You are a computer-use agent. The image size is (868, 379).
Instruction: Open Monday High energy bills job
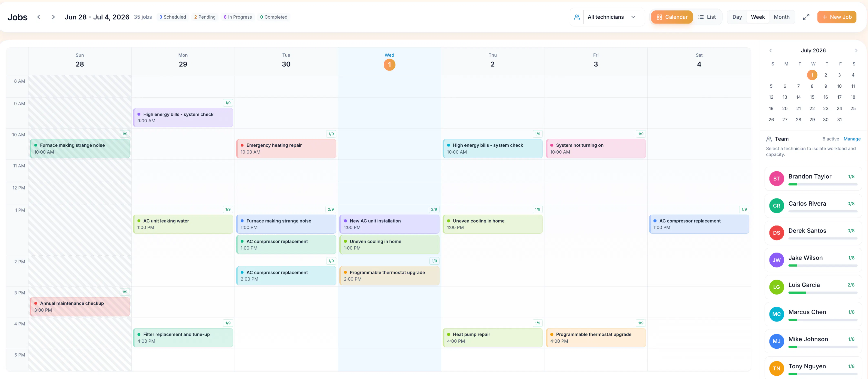[x=183, y=117]
